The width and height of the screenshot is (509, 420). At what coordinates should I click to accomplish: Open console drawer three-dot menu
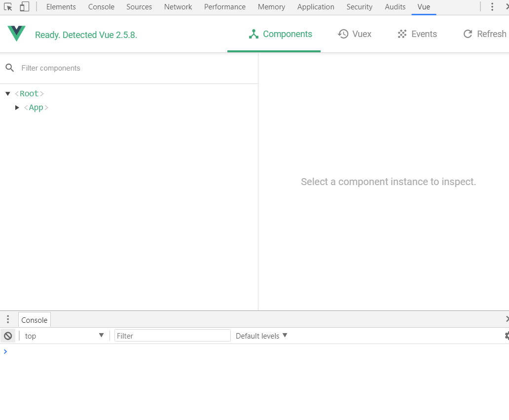8,319
